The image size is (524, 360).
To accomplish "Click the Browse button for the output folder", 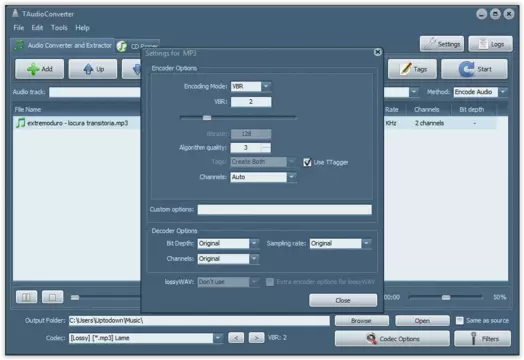I will coord(361,321).
